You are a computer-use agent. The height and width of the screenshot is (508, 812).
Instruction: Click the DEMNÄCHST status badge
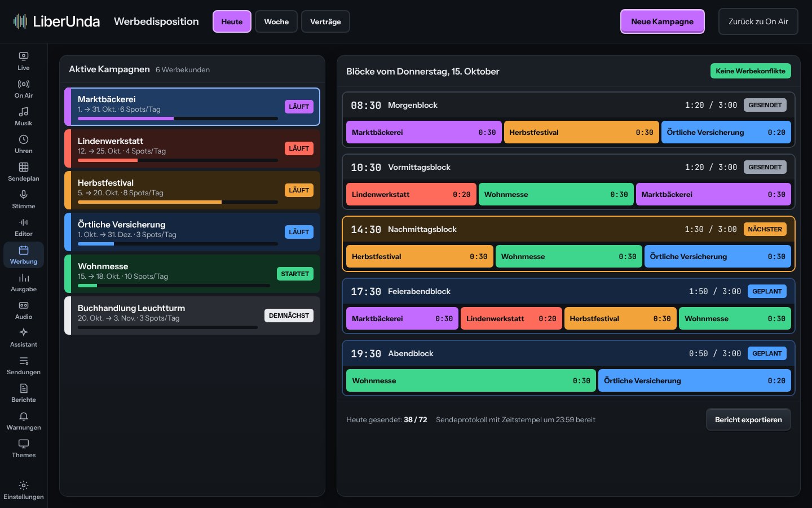289,316
